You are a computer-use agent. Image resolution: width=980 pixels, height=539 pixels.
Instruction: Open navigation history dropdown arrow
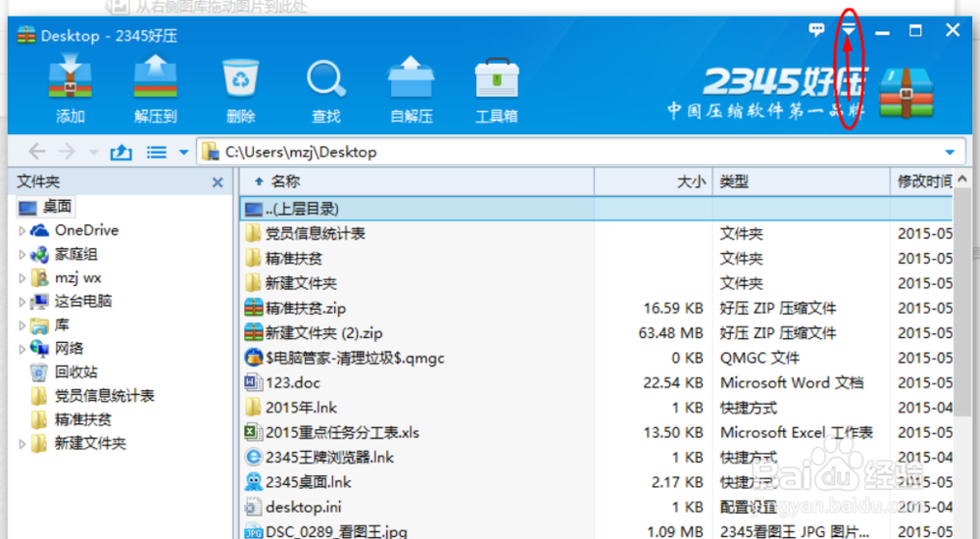[x=94, y=152]
